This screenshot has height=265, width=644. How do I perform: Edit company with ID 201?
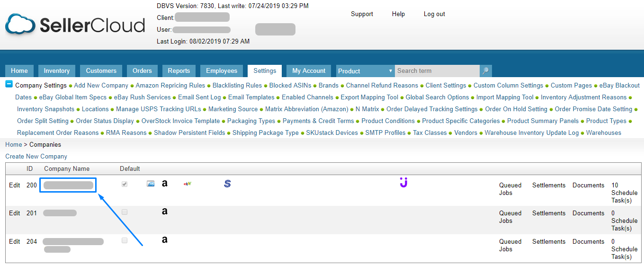pos(15,213)
